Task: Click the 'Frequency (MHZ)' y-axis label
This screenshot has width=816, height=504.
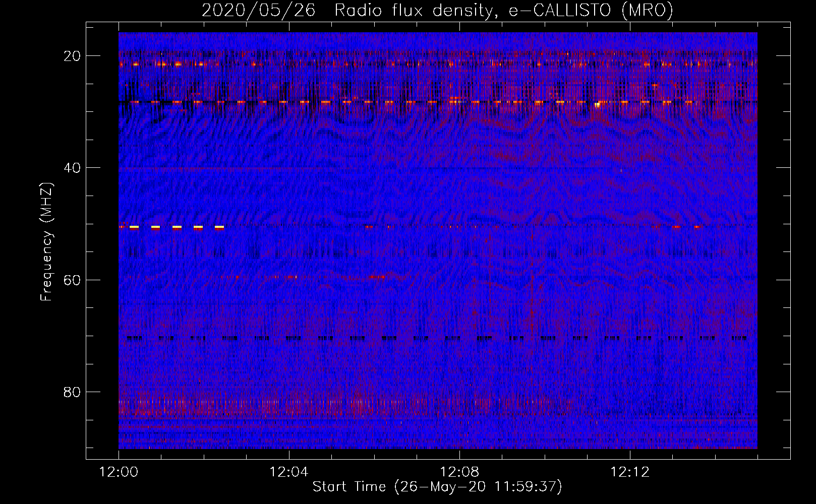Action: 46,242
